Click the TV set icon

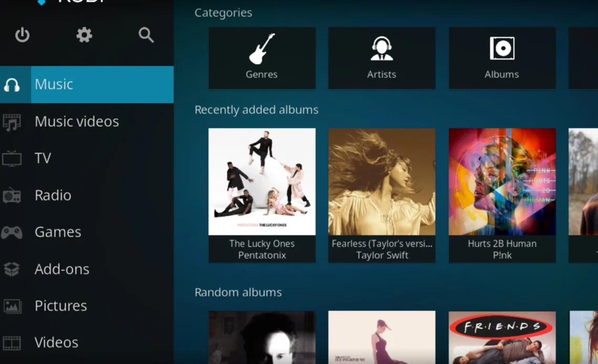point(12,158)
